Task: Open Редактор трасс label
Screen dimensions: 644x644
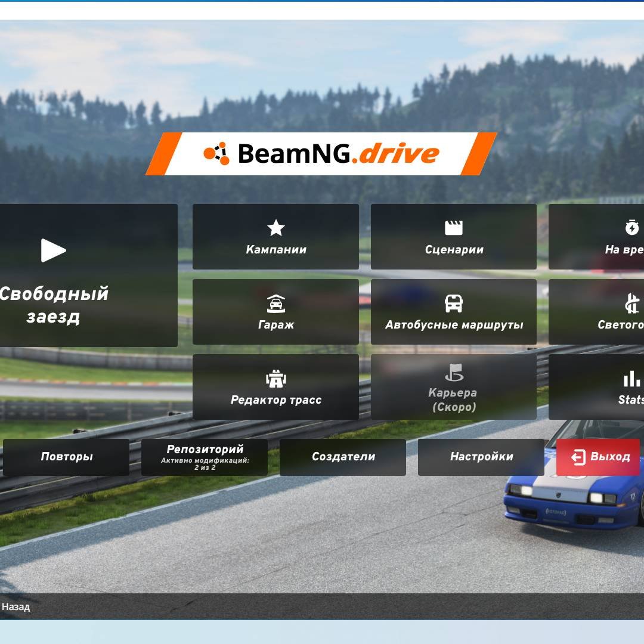Action: 276,400
